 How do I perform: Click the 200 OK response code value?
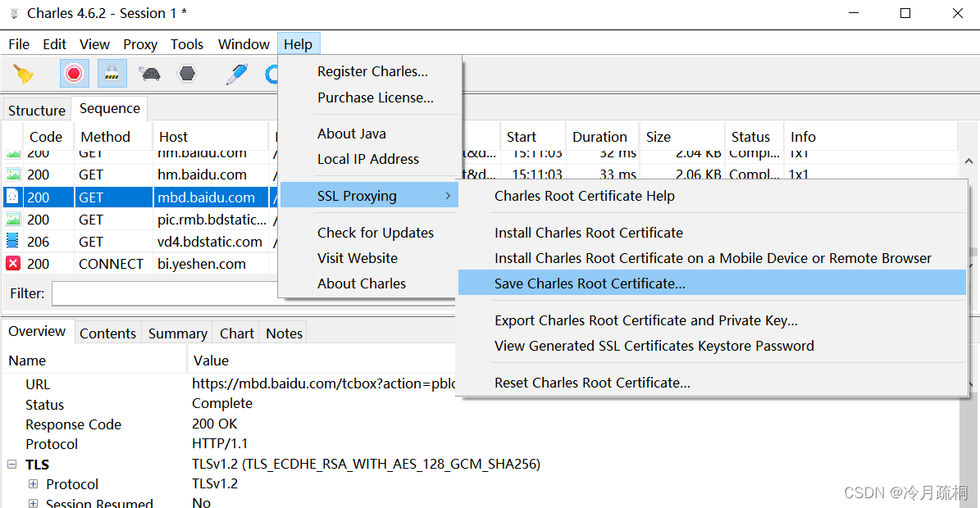tap(214, 424)
